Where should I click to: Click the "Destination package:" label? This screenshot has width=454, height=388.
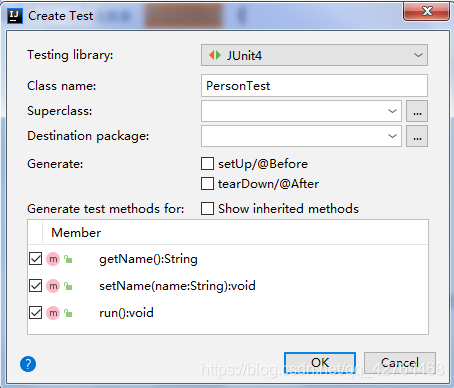tap(88, 136)
